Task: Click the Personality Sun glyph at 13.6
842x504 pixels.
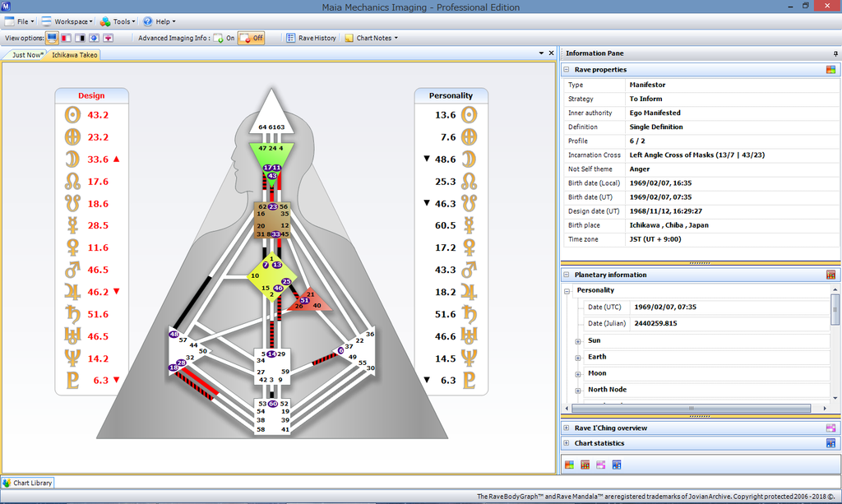Action: (470, 115)
